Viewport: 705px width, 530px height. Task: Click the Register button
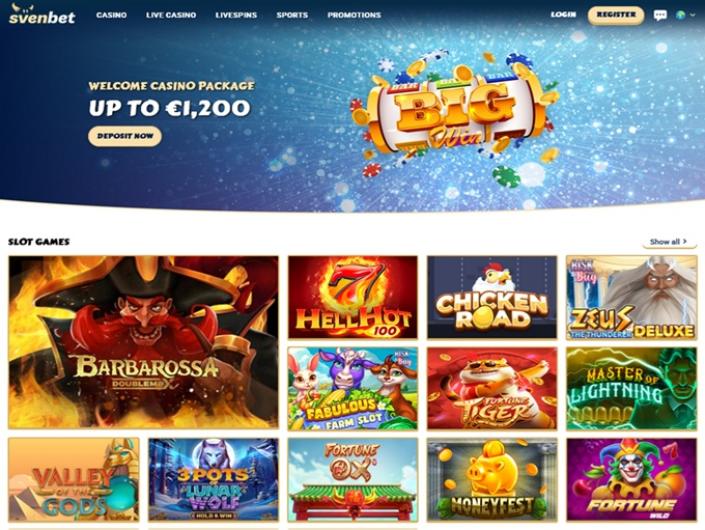pyautogui.click(x=616, y=15)
